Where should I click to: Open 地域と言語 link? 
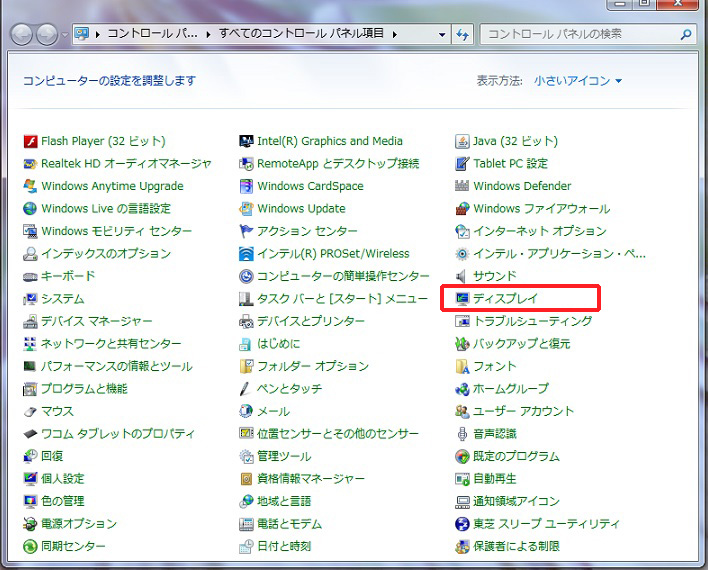coord(284,501)
